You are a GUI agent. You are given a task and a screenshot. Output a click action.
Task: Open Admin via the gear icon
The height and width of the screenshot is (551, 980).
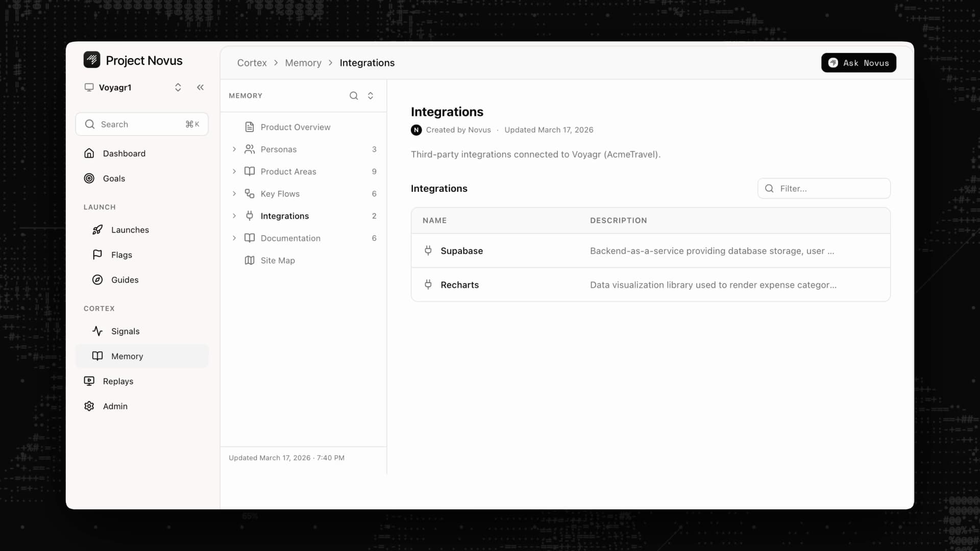point(89,406)
